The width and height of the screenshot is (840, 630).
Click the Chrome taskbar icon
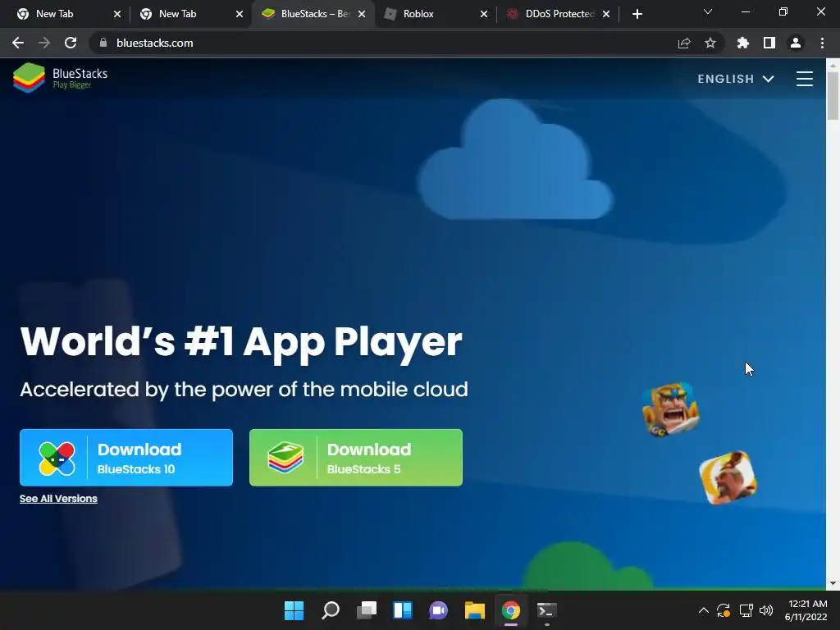tap(510, 610)
